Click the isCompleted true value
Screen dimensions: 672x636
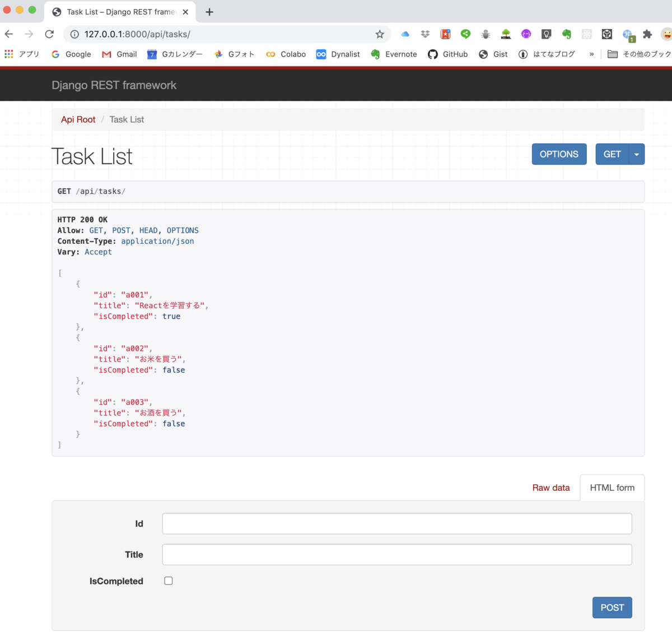[171, 317]
